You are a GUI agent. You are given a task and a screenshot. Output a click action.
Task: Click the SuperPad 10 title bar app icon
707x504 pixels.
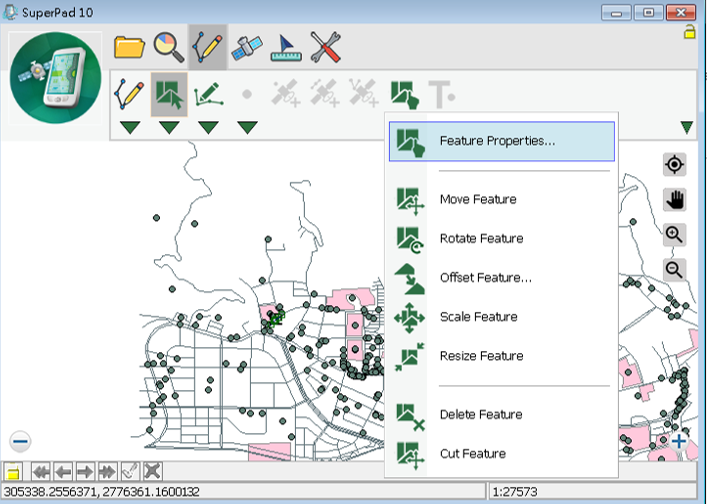click(x=10, y=12)
